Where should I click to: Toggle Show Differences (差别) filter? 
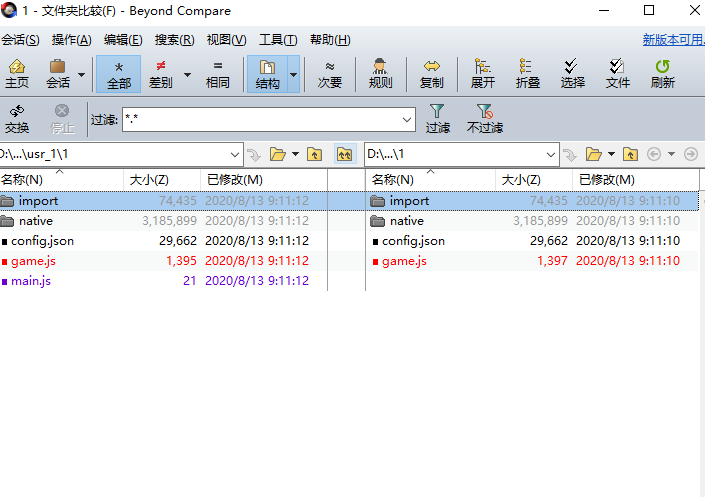[161, 74]
